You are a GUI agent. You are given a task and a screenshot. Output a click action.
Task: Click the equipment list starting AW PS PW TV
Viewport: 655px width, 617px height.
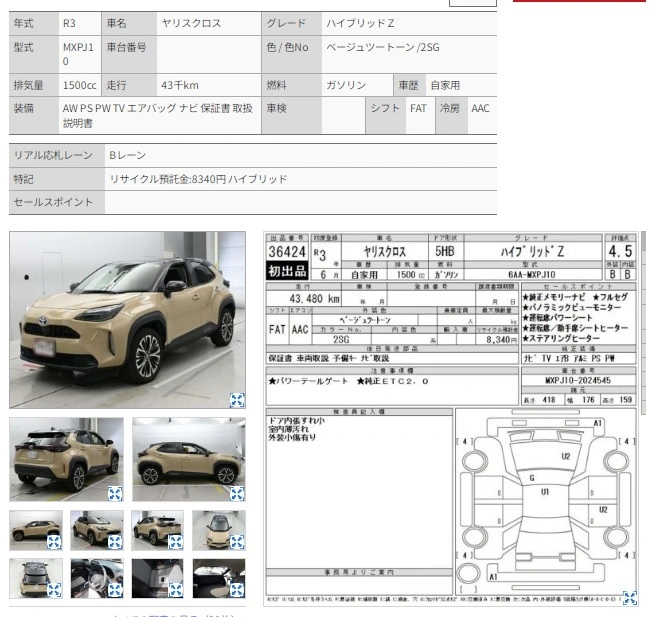click(157, 115)
